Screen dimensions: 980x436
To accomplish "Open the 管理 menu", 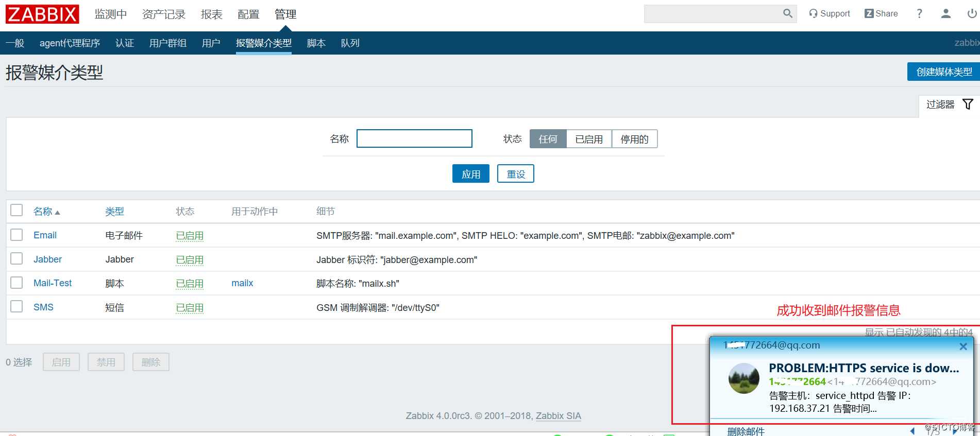I will tap(285, 14).
